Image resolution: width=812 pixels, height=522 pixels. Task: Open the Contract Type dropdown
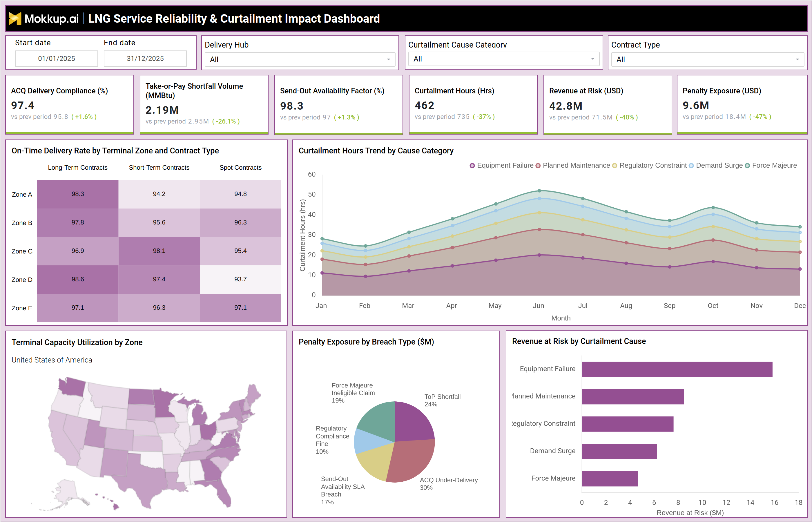click(x=708, y=59)
